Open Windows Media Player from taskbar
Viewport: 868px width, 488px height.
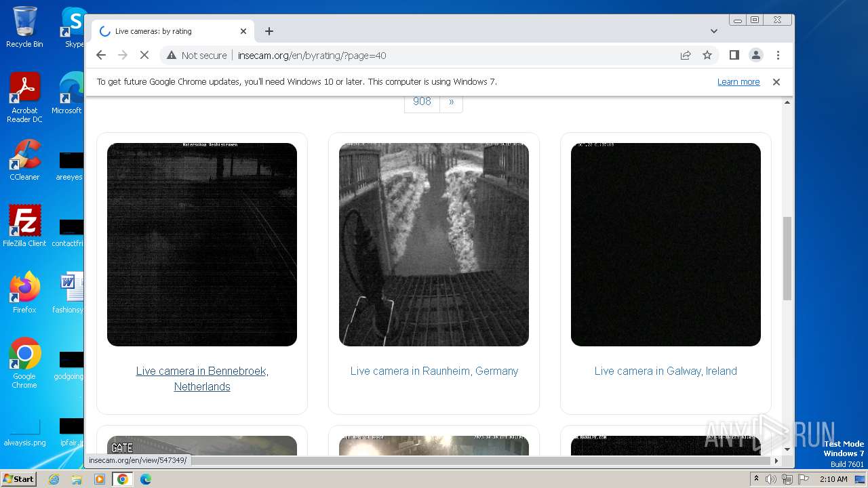[100, 479]
